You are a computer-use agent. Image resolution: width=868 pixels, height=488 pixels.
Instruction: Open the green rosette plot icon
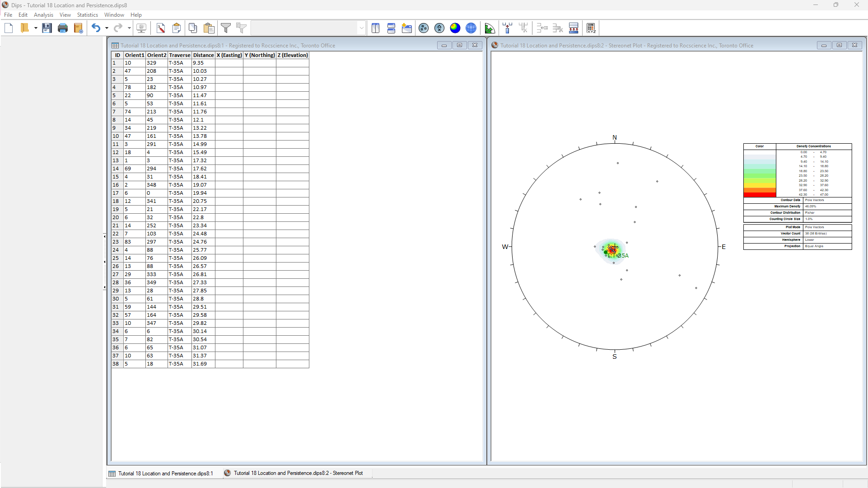pyautogui.click(x=490, y=28)
